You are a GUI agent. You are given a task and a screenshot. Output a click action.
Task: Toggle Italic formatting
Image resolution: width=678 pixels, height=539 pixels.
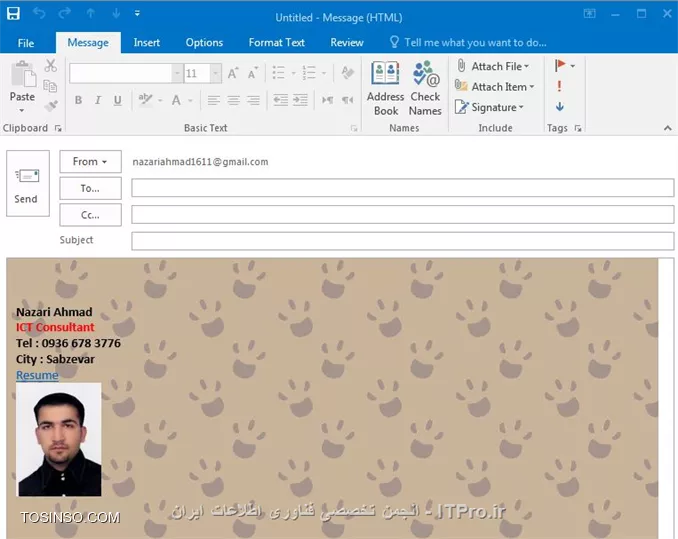click(98, 100)
